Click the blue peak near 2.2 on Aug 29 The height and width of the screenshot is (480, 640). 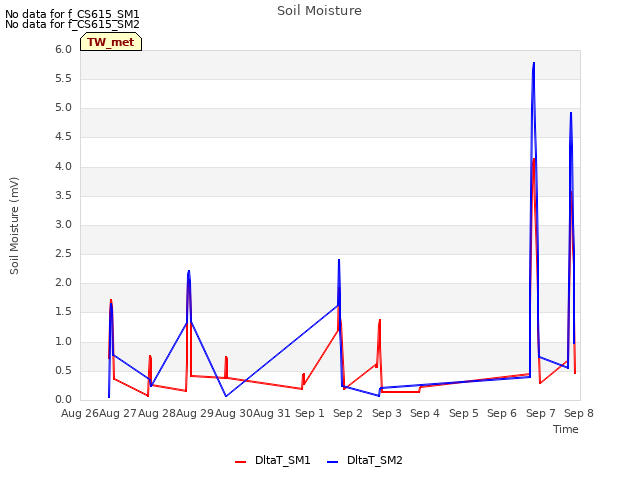coord(189,271)
